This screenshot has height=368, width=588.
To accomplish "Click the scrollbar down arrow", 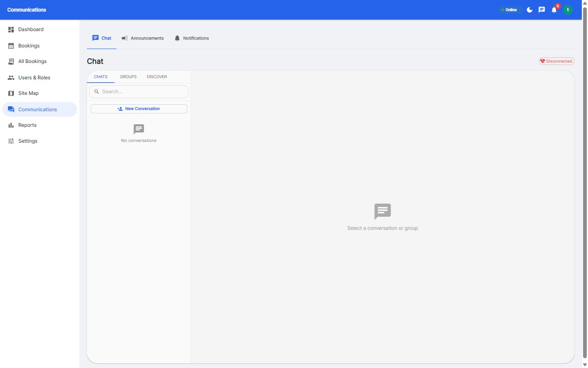I will point(585,365).
